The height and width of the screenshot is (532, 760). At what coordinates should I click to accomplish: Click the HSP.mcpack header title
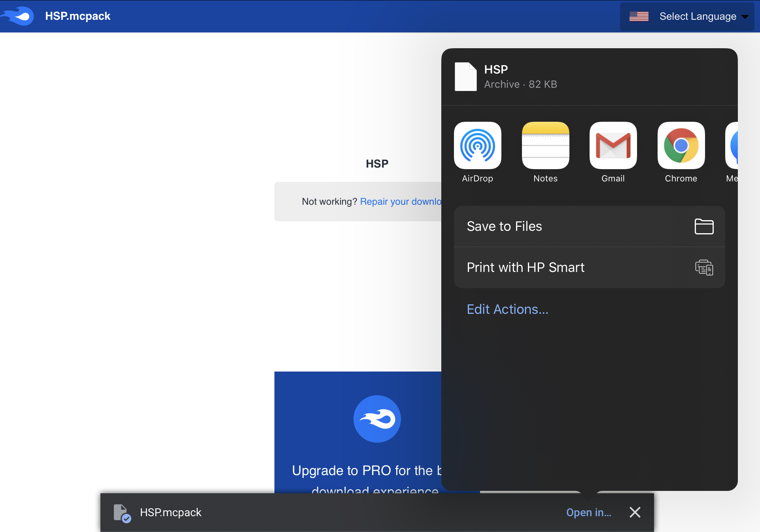click(x=78, y=16)
